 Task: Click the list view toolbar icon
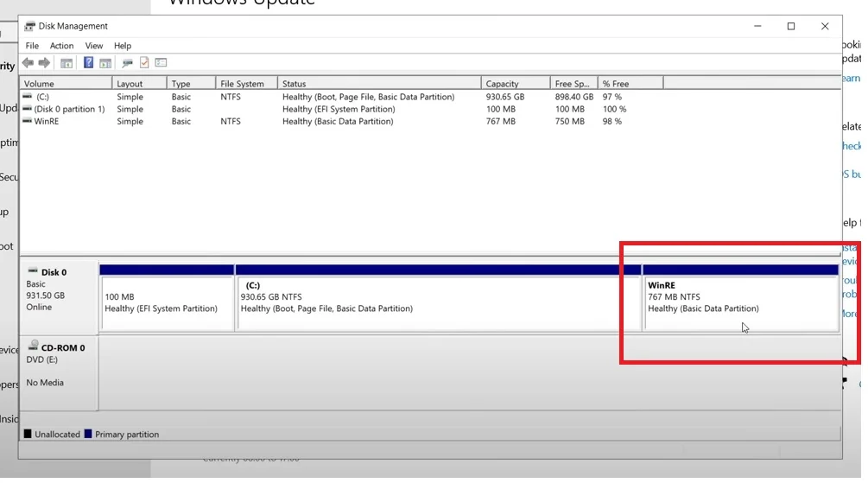pos(162,62)
